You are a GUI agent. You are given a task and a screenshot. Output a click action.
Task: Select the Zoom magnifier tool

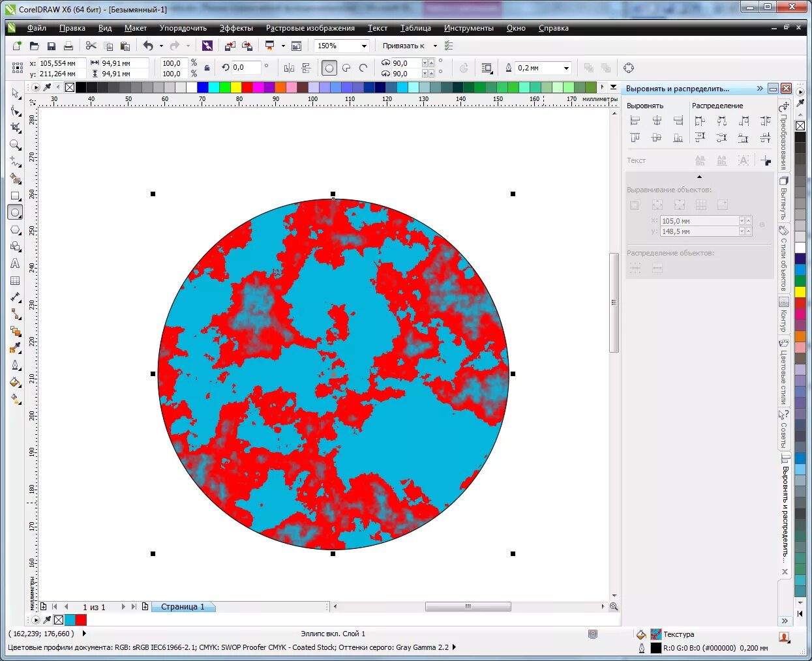[16, 144]
